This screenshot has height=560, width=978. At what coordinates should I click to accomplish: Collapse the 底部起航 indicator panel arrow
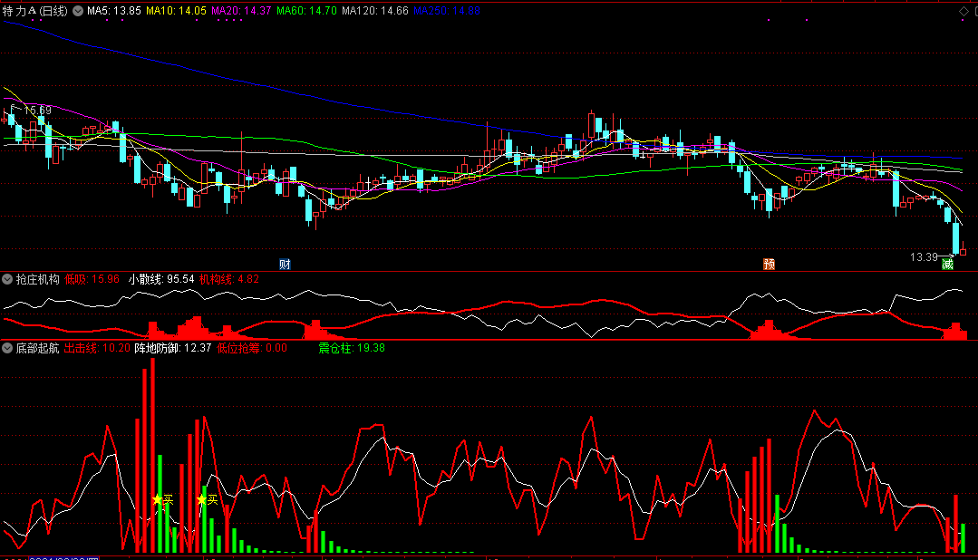coord(7,348)
